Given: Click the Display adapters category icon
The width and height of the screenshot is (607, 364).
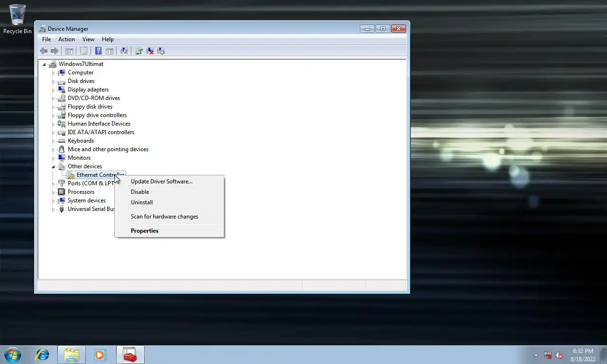Looking at the screenshot, I should 61,90.
